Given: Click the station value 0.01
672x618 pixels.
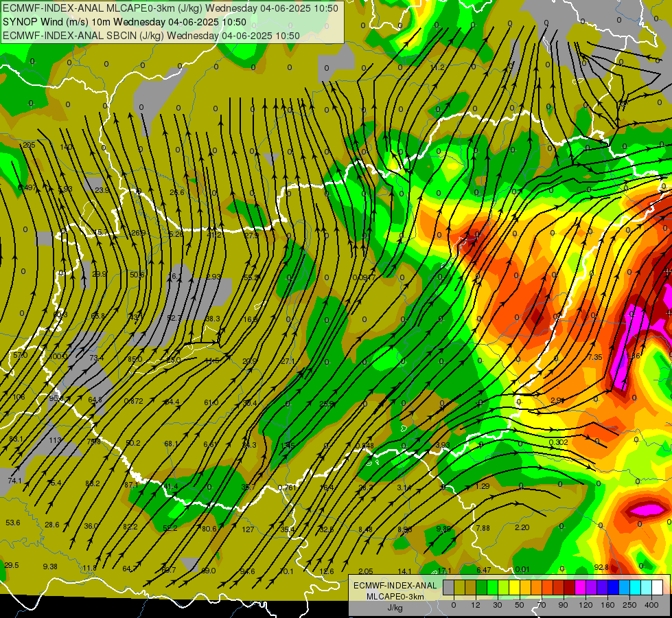Looking at the screenshot, I should (x=522, y=569).
